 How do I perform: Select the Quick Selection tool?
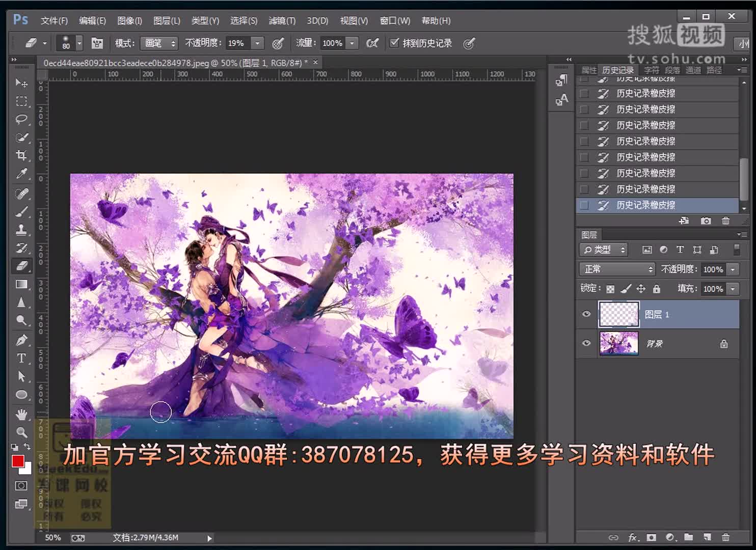point(21,137)
